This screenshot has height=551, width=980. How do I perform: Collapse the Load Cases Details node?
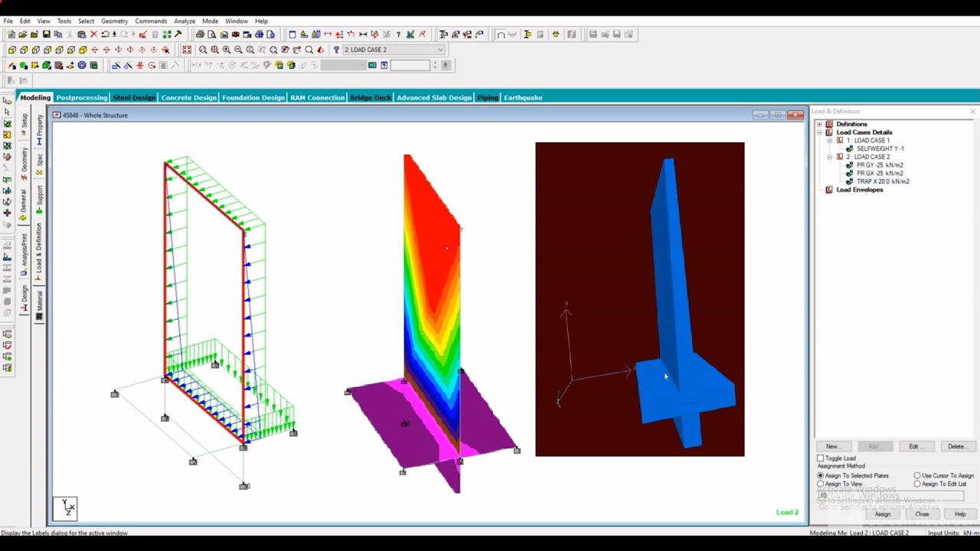pyautogui.click(x=819, y=132)
